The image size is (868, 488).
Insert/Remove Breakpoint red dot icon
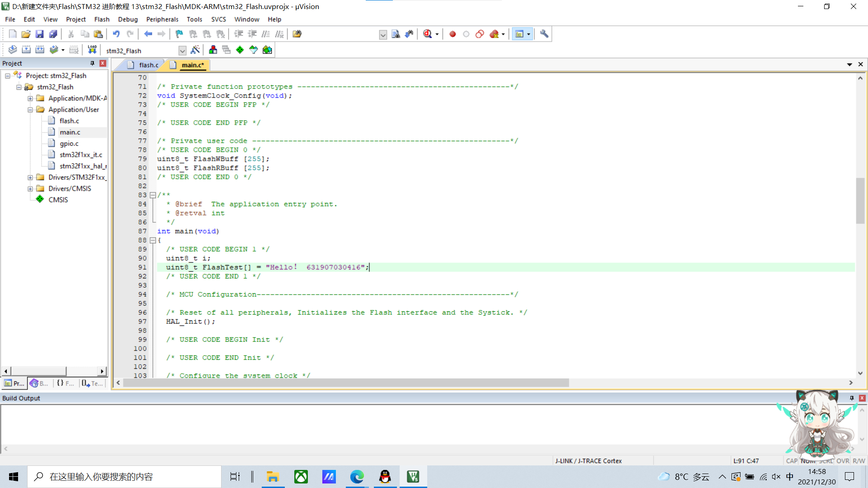453,34
